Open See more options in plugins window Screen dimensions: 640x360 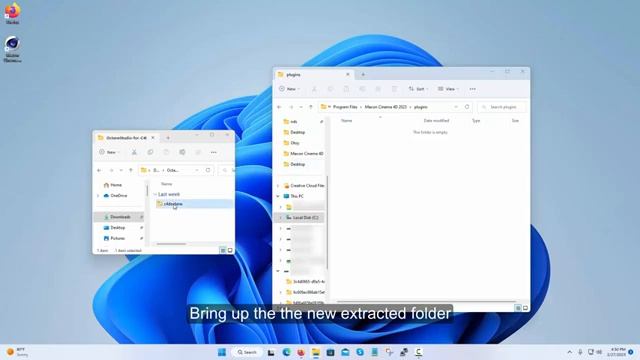click(472, 89)
